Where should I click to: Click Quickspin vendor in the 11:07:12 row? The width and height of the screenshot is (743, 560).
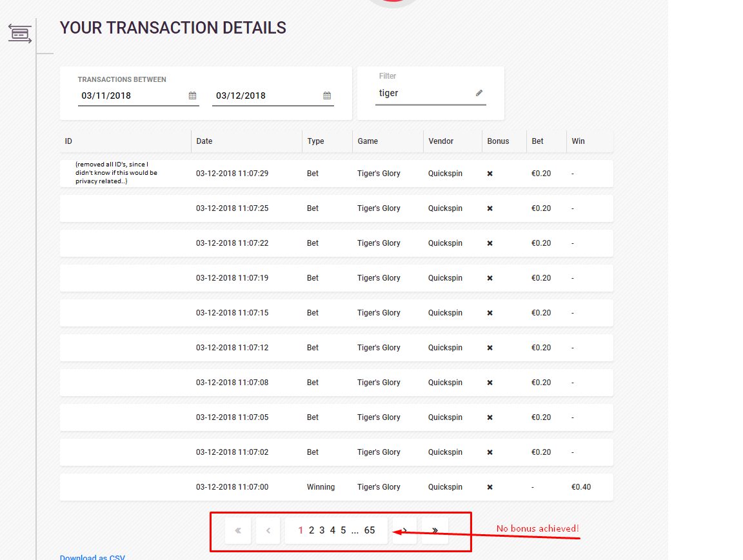[x=445, y=348]
